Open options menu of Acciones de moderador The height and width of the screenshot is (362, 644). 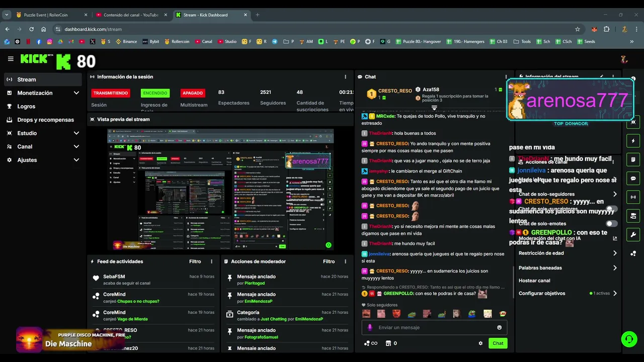(x=345, y=261)
